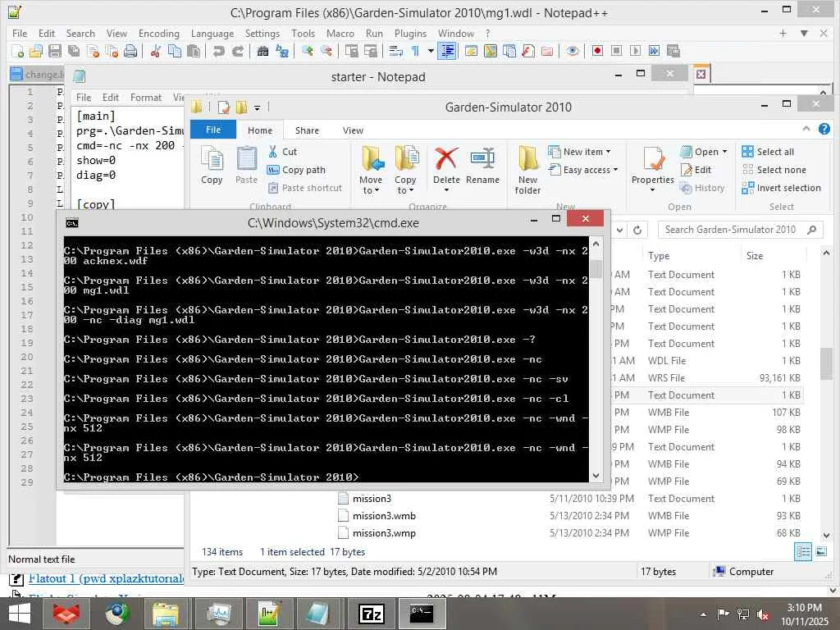Click Invert selection in Explorer ribbon

(x=782, y=188)
